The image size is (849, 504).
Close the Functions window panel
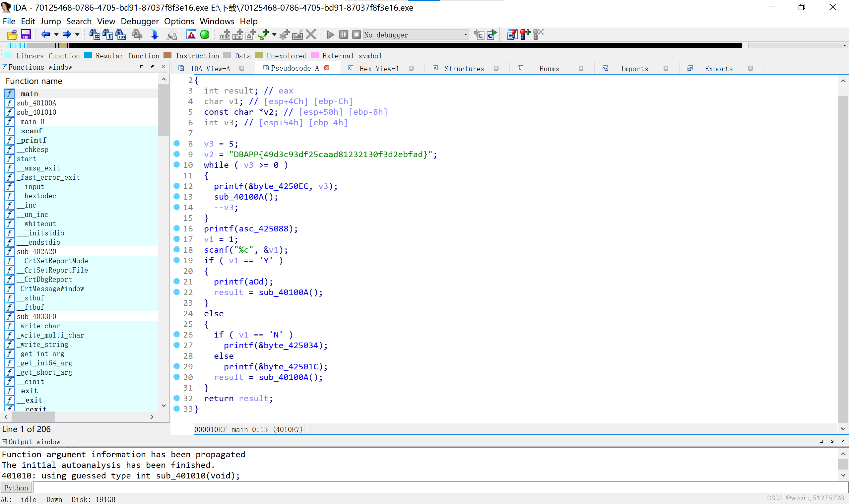tap(163, 67)
